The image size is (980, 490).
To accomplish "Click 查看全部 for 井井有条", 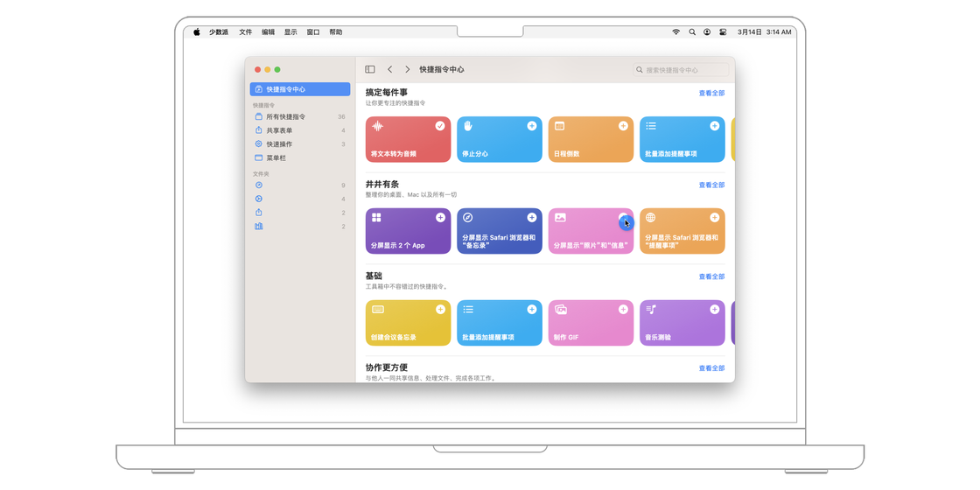I will tap(712, 185).
